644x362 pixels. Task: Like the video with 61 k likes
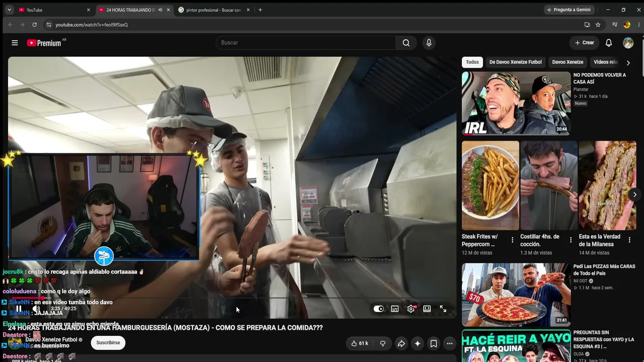pyautogui.click(x=360, y=343)
